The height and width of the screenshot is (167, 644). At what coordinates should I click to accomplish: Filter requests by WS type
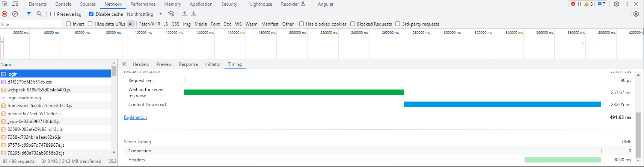pyautogui.click(x=238, y=24)
